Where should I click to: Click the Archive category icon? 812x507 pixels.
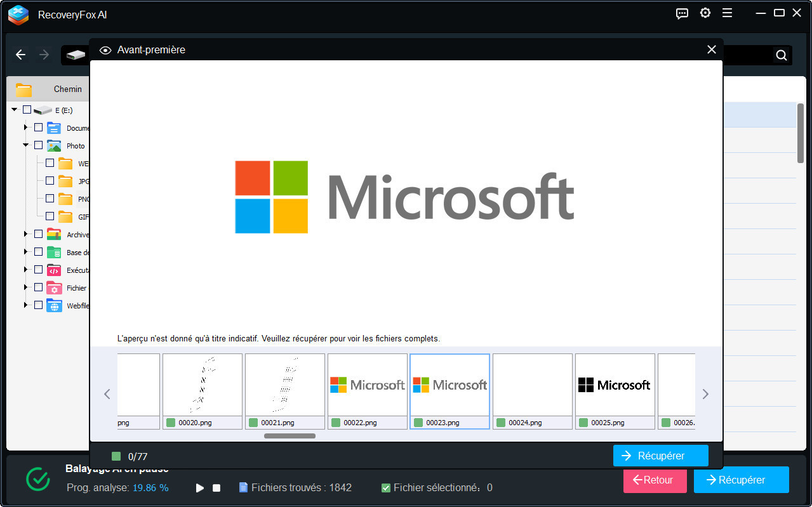point(54,234)
